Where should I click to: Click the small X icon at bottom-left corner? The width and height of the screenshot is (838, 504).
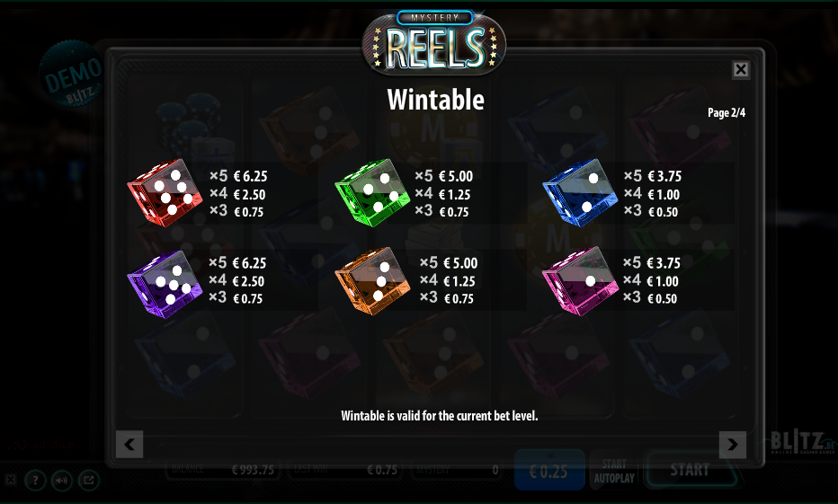tap(11, 480)
